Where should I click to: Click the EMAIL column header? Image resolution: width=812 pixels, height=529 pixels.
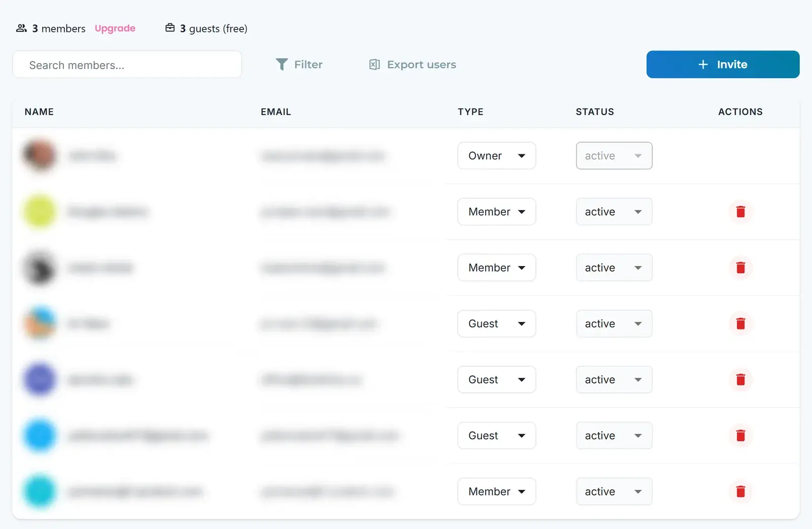[276, 112]
